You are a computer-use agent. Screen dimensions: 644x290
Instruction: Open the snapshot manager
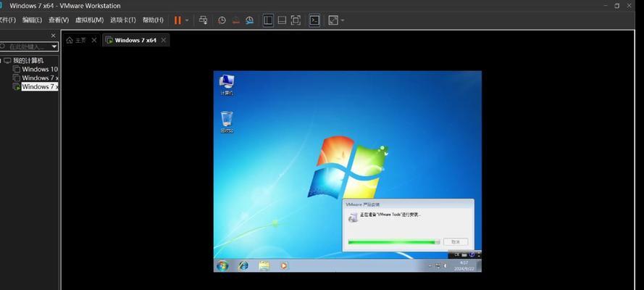(250, 20)
